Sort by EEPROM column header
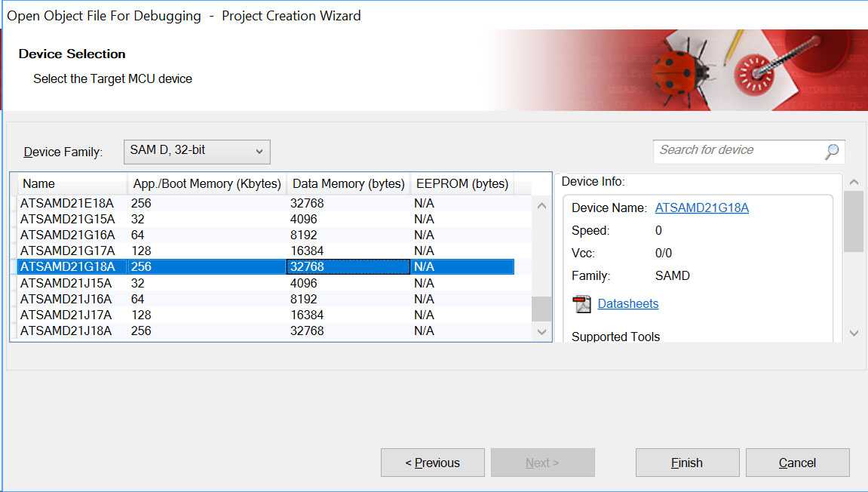The height and width of the screenshot is (492, 868). pyautogui.click(x=462, y=183)
